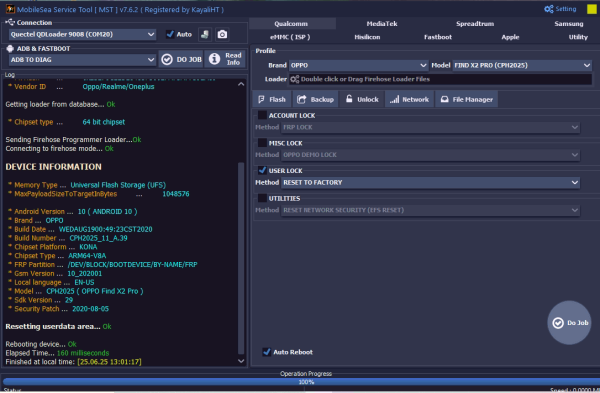Switch to the Fastboot tab
Screen dimensions: 600x393
pyautogui.click(x=438, y=37)
